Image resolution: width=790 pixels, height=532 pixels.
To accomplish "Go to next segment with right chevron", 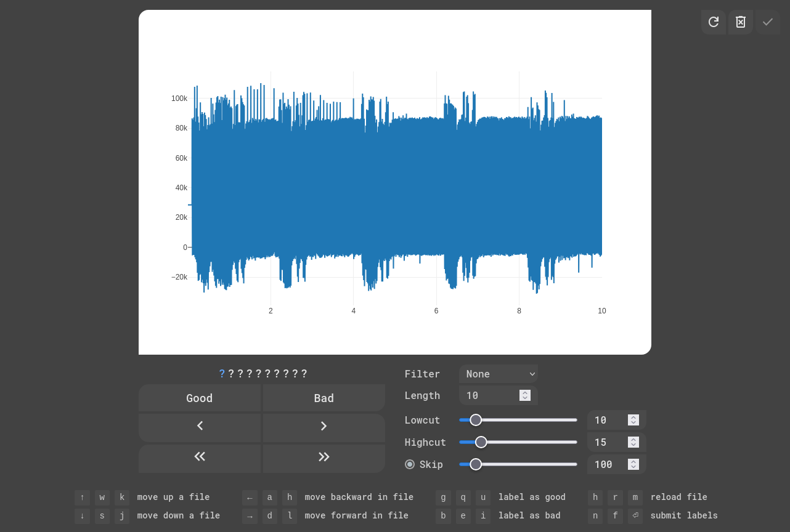I will [324, 426].
